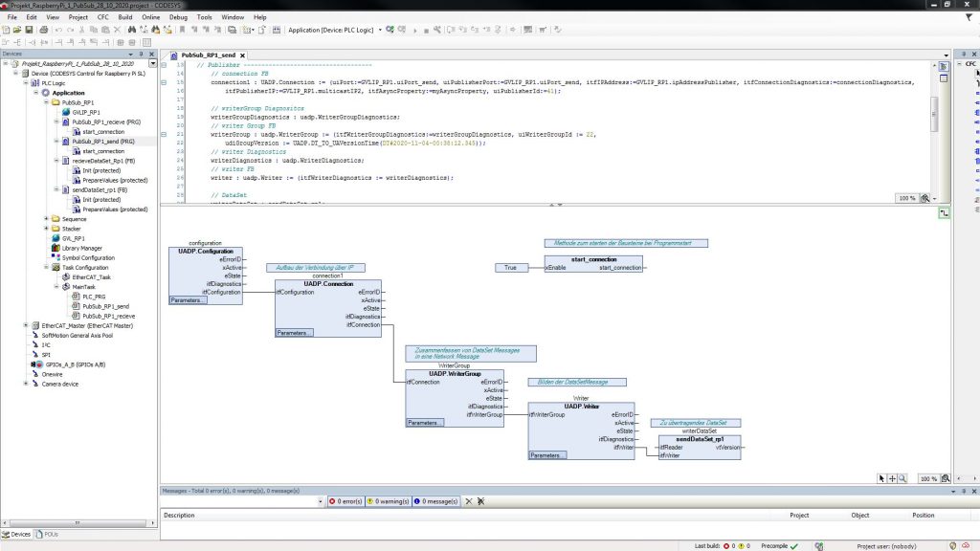Expand the Stacker folder
Image resolution: width=980 pixels, height=551 pixels.
tap(46, 229)
